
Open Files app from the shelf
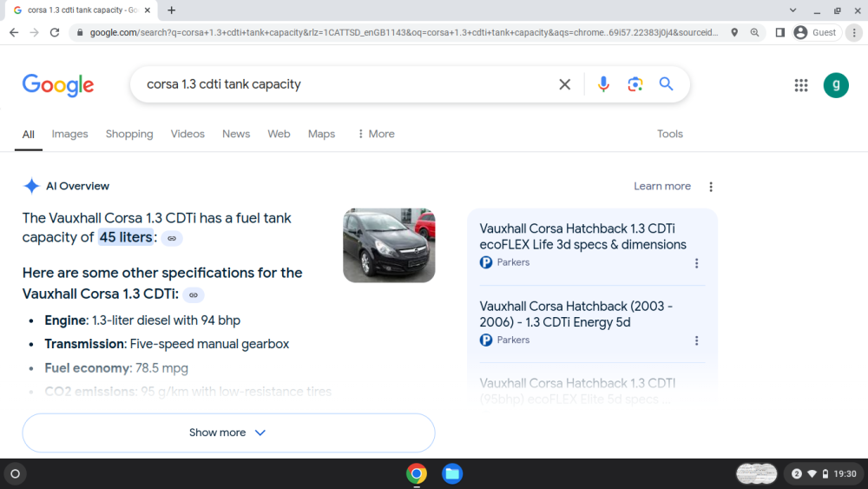click(452, 473)
